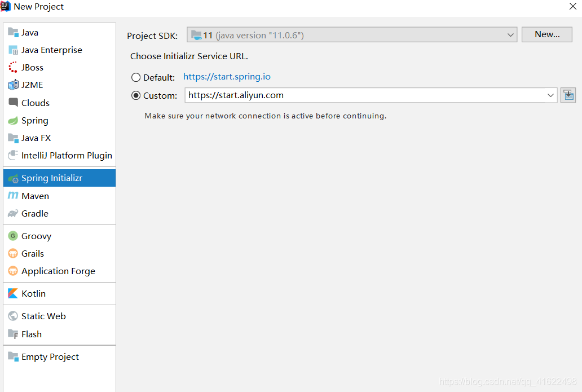The image size is (582, 392).
Task: Click the Gradle elephant icon
Action: pyautogui.click(x=13, y=213)
